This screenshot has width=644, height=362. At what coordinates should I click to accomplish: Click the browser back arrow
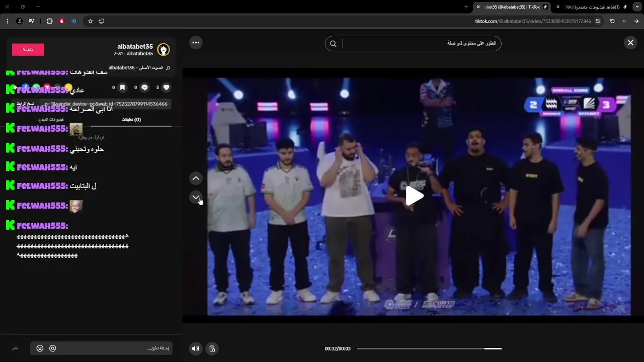(624, 21)
